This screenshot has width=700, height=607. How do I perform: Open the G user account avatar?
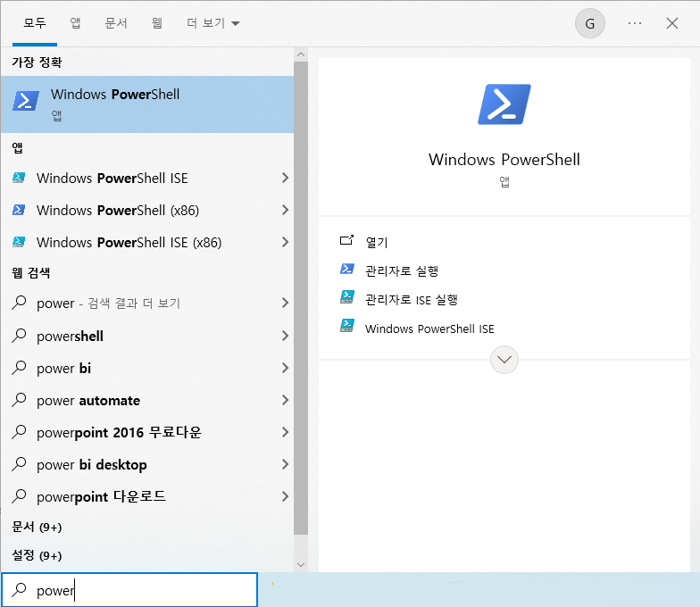[589, 23]
